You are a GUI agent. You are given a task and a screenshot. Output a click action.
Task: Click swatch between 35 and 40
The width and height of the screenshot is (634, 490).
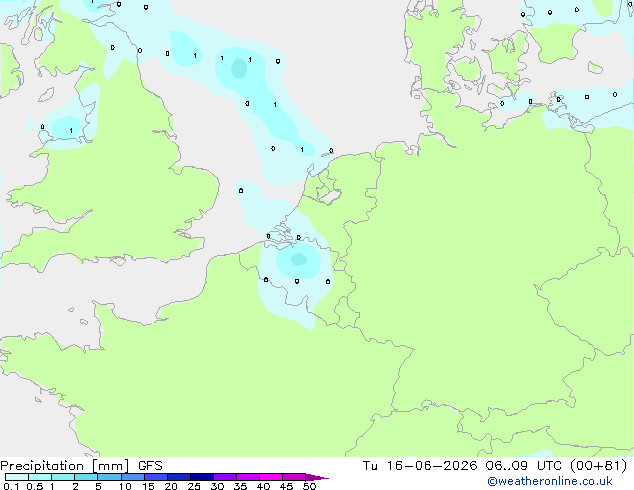248,477
